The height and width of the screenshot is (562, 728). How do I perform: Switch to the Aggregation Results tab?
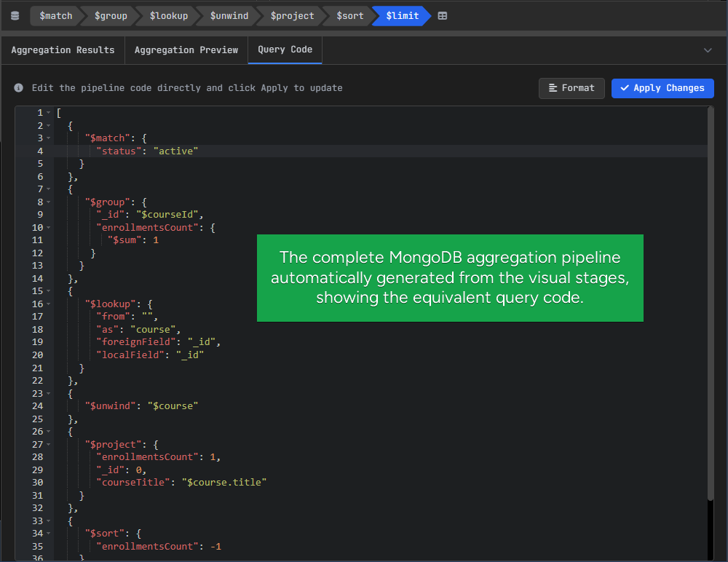(x=63, y=50)
